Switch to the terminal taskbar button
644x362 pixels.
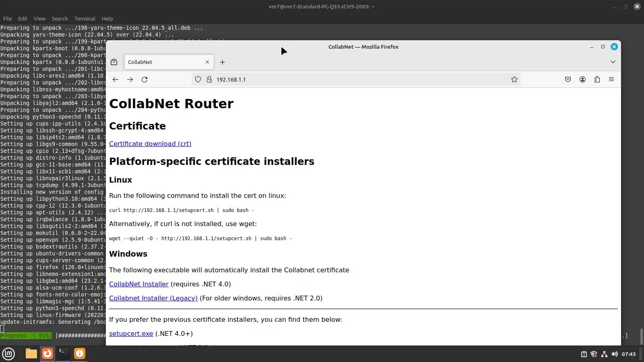(x=64, y=354)
